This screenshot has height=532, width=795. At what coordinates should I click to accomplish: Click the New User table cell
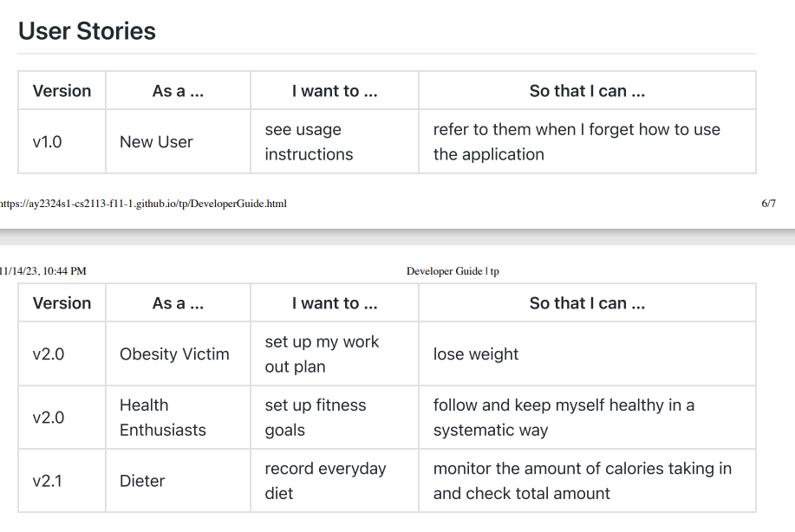tap(156, 142)
